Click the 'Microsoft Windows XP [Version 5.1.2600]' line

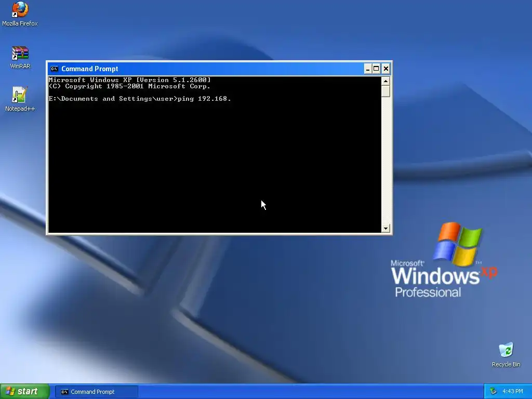point(129,80)
